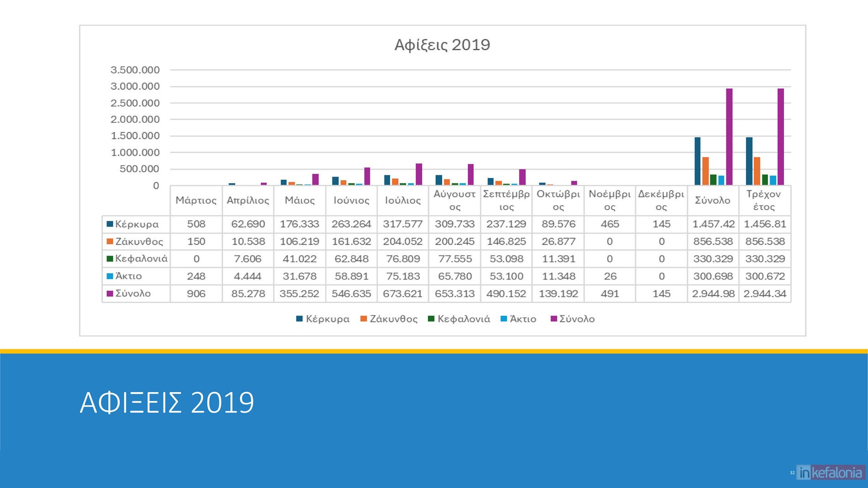Click the Μάρτιος column header
The width and height of the screenshot is (868, 488).
tap(196, 200)
